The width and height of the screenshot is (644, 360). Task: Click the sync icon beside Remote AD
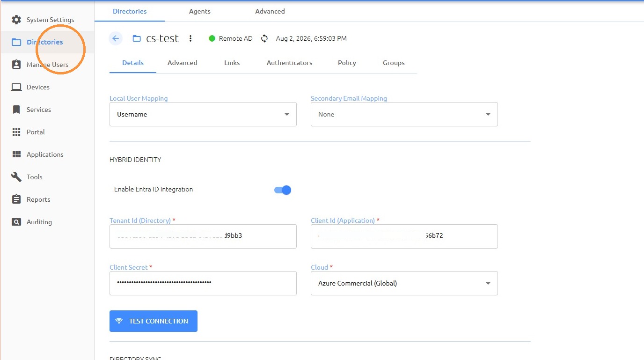click(x=264, y=38)
